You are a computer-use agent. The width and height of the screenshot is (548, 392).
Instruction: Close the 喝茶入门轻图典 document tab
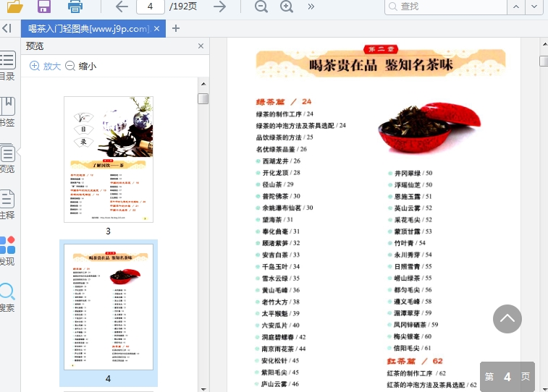(156, 29)
